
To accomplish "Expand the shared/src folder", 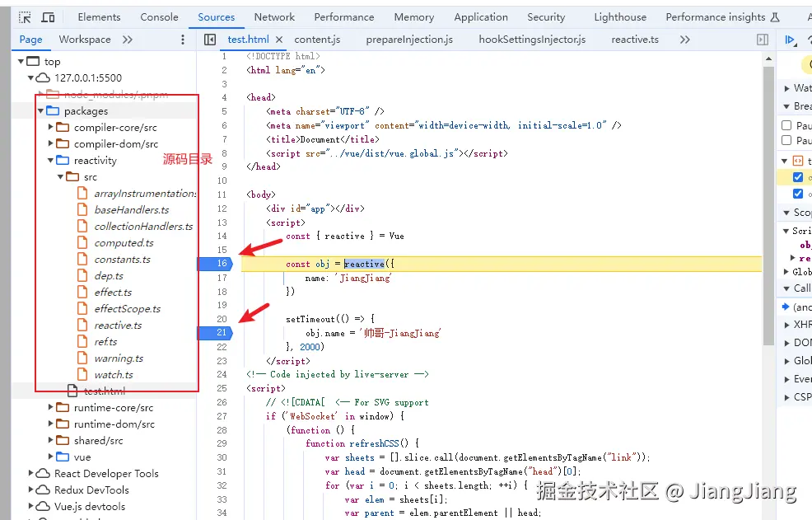I will coord(51,440).
